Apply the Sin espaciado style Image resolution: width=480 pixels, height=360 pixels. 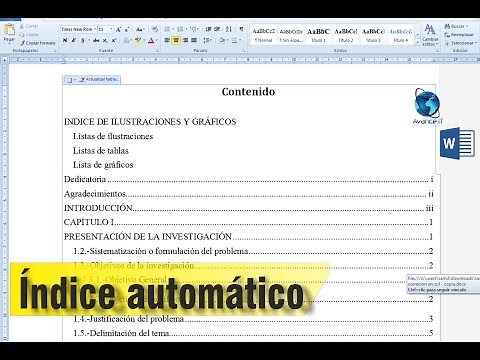pos(291,35)
